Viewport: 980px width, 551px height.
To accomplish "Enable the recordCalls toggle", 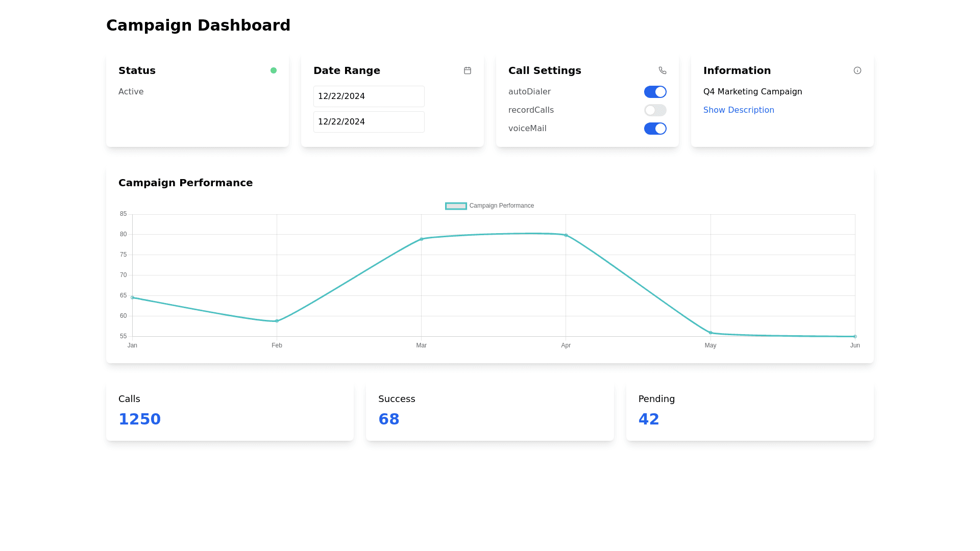I will (655, 110).
